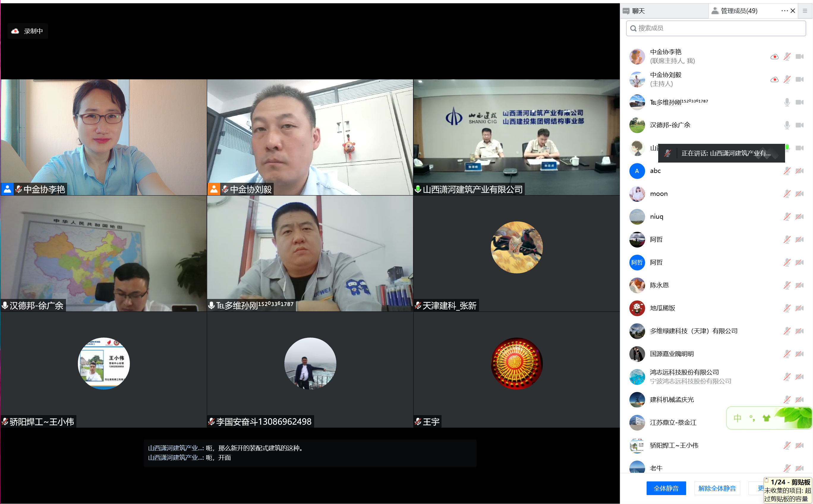Select the 中金协刘毅 member row name

coord(665,75)
